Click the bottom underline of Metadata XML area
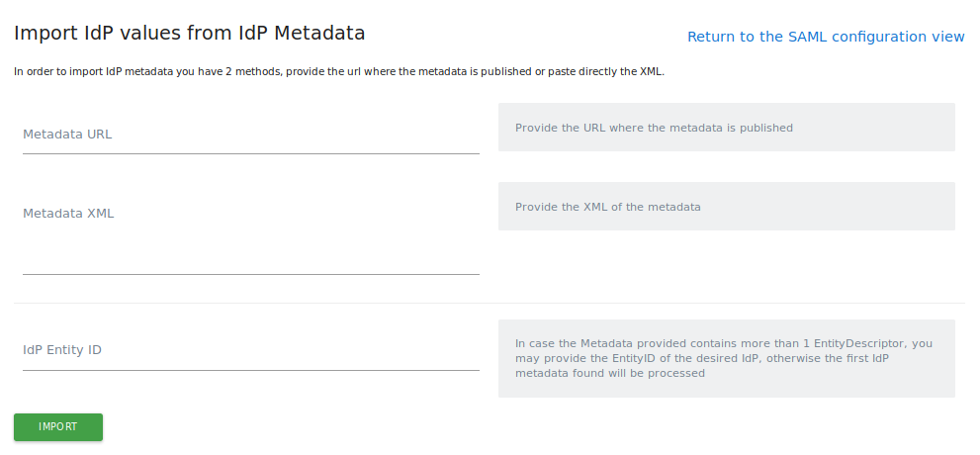The height and width of the screenshot is (455, 980). click(x=250, y=274)
